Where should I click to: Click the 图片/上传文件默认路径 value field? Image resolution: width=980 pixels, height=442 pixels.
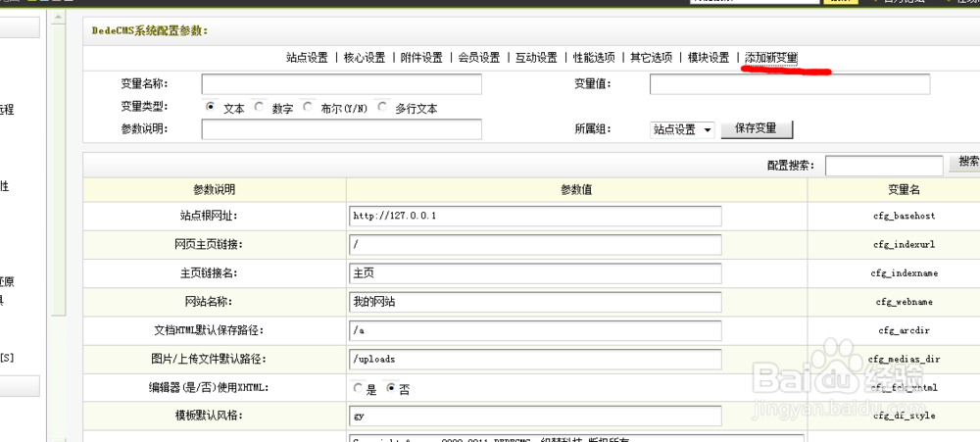[x=535, y=360]
